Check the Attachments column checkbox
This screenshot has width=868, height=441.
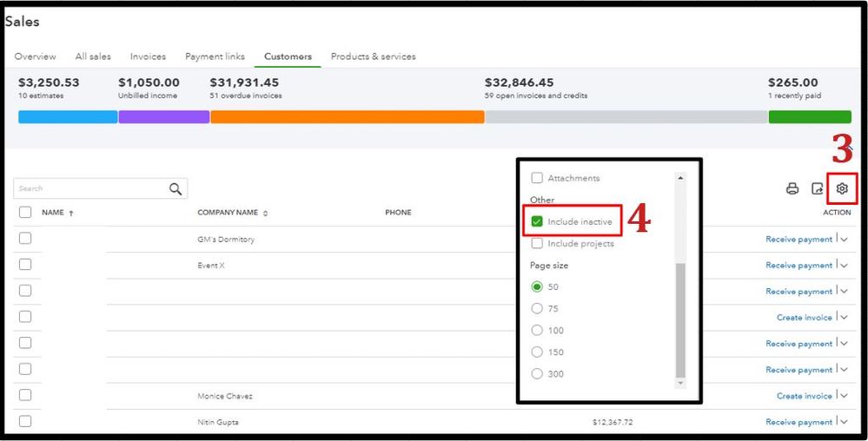pyautogui.click(x=536, y=178)
